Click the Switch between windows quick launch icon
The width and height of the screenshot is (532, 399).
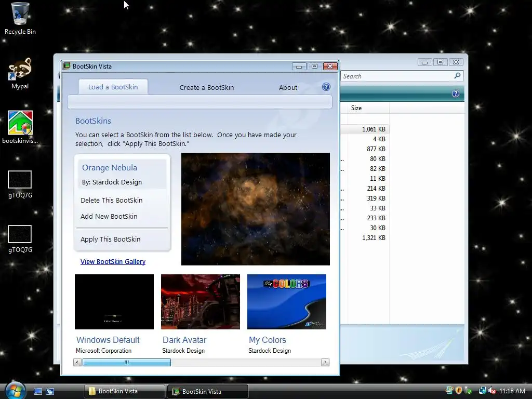point(50,391)
